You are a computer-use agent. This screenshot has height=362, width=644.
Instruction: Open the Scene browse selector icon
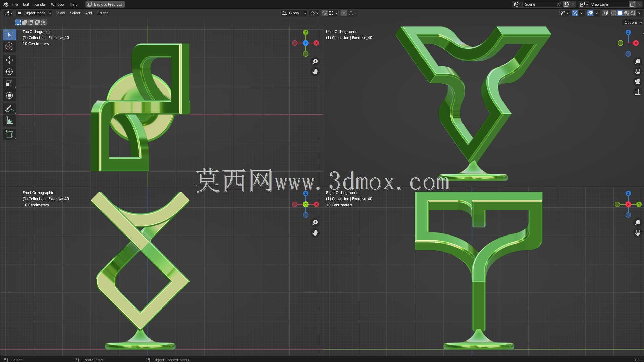(x=517, y=4)
